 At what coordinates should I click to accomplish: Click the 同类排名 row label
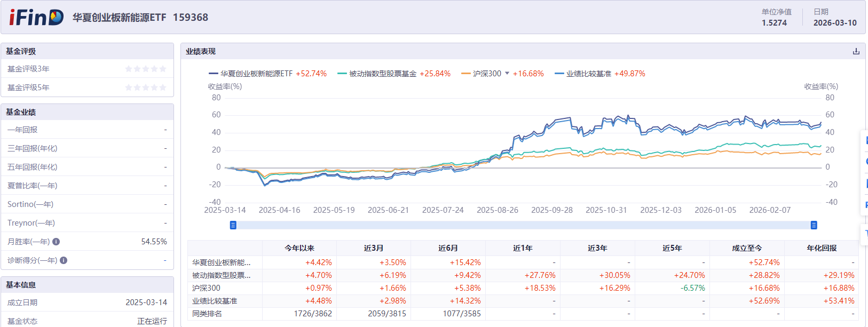[x=207, y=314]
